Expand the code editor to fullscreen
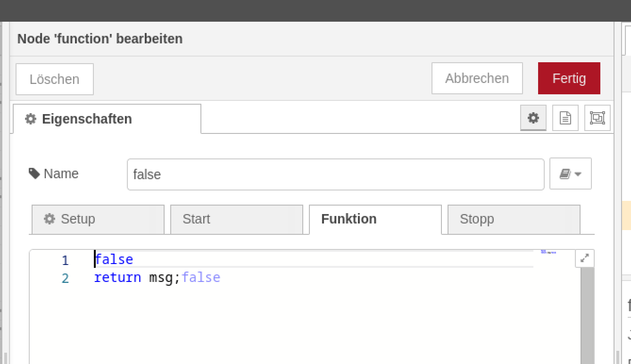Image resolution: width=631 pixels, height=364 pixels. [585, 258]
